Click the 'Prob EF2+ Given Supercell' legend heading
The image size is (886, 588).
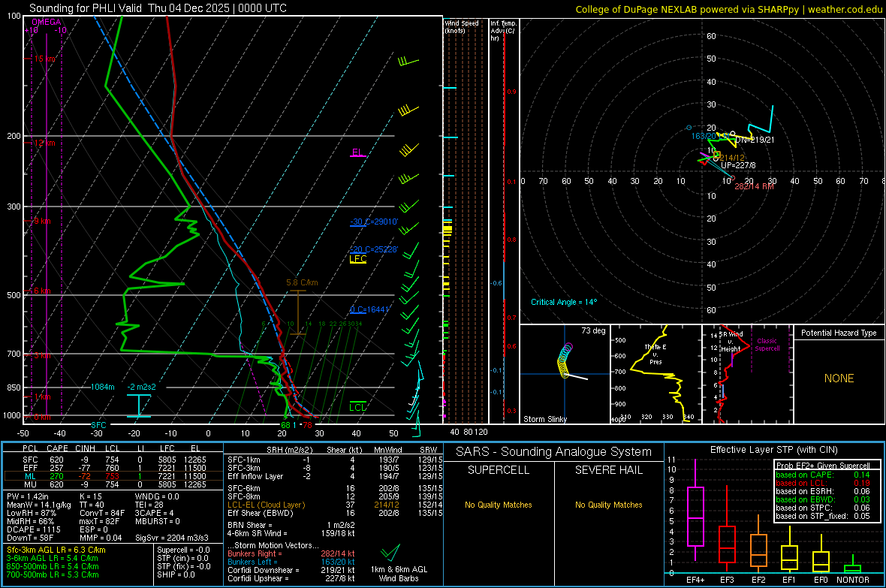[823, 466]
